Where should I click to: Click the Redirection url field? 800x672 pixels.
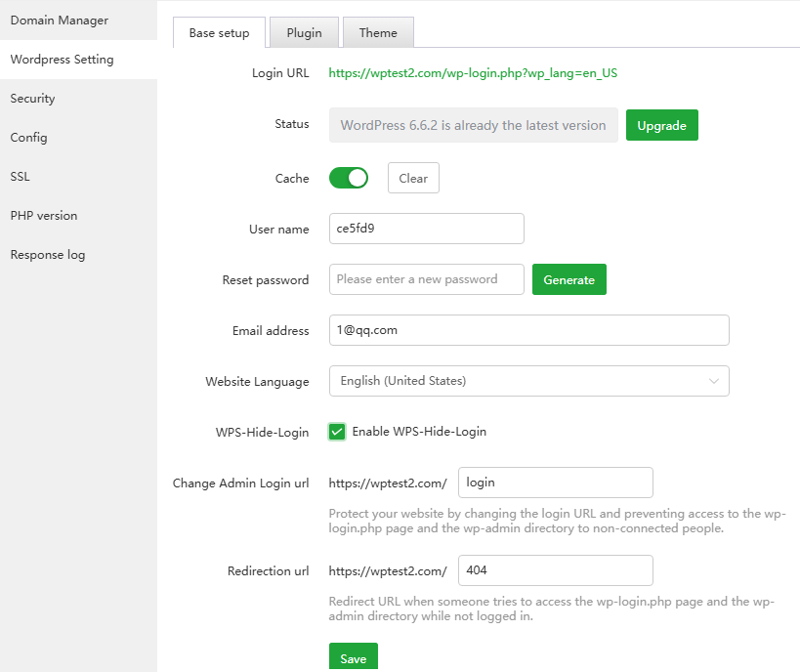pyautogui.click(x=555, y=570)
